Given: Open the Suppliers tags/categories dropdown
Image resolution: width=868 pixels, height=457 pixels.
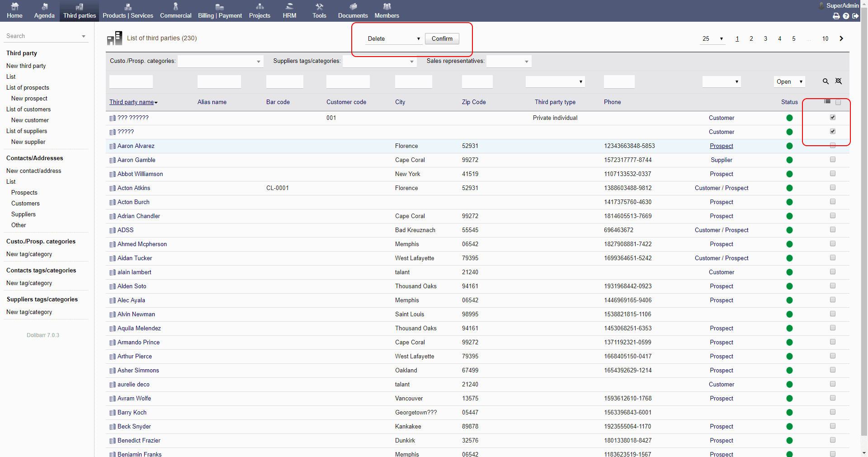Looking at the screenshot, I should tap(379, 61).
